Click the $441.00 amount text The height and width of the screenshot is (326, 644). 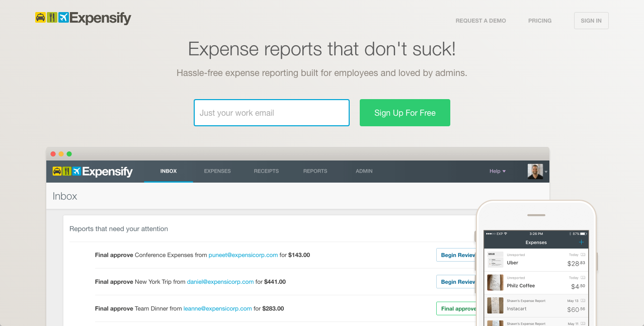pos(275,282)
